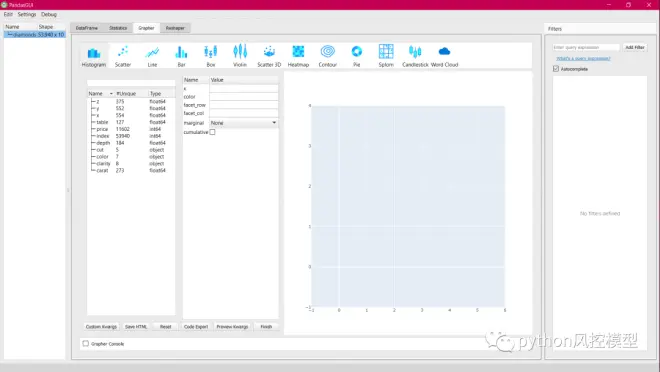This screenshot has height=372, width=660.
Task: Toggle the cumulative checkbox
Action: (213, 132)
